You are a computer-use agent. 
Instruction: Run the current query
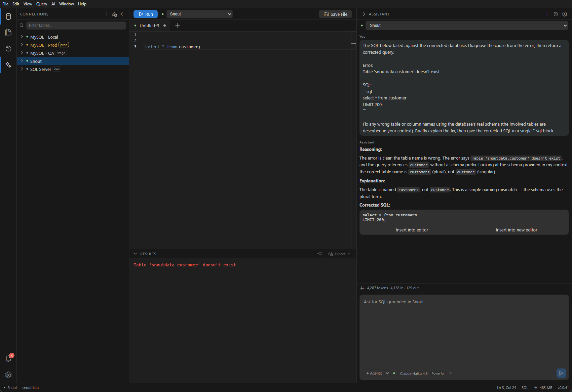pyautogui.click(x=146, y=14)
